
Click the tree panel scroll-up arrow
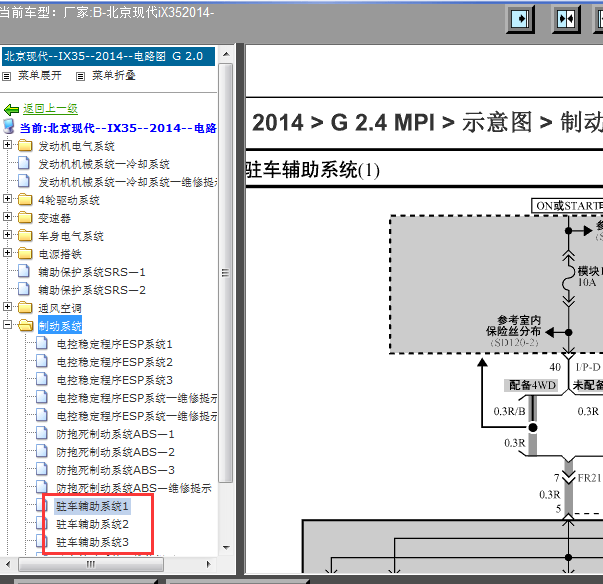click(226, 54)
